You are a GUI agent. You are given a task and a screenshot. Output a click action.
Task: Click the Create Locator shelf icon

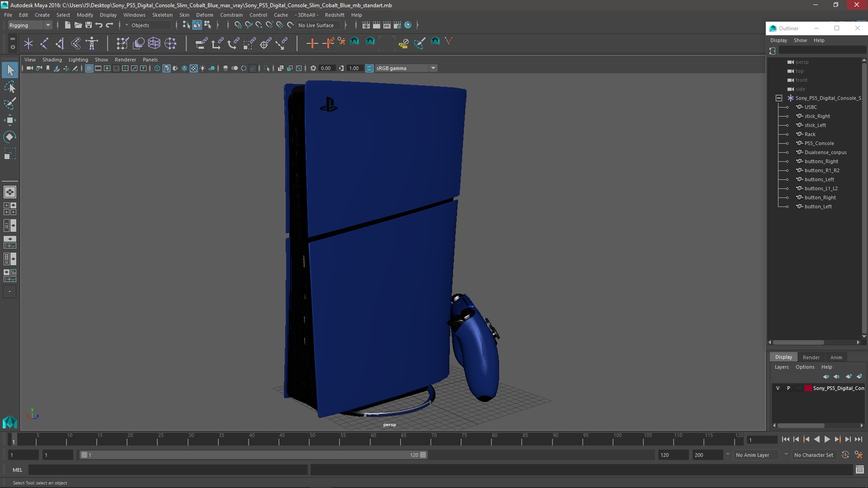pos(28,43)
